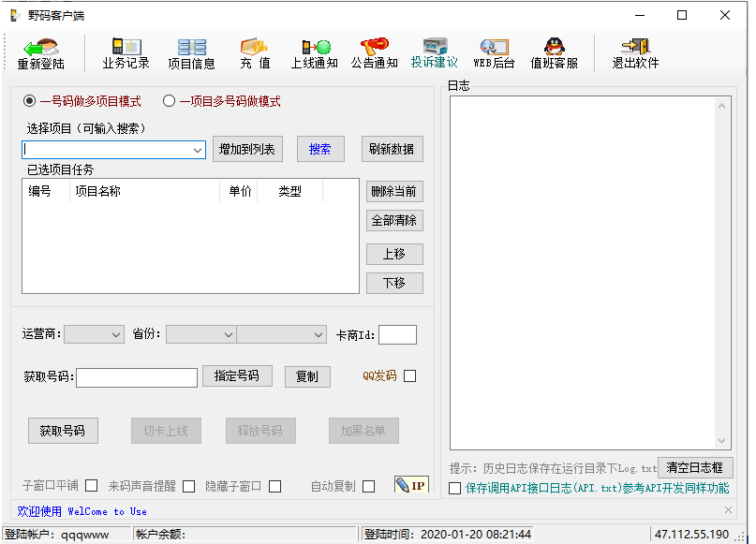Open the WEB后台 backend icon
756x544 pixels.
(x=494, y=54)
